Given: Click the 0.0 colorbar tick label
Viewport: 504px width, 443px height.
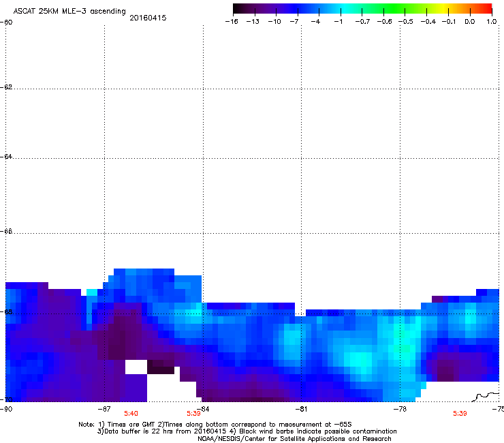Looking at the screenshot, I should (470, 22).
